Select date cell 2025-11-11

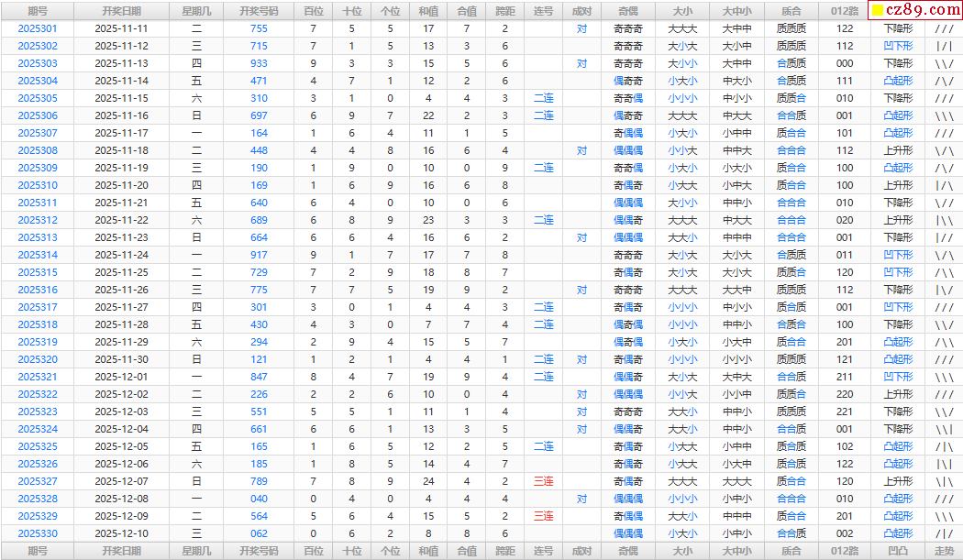pyautogui.click(x=122, y=28)
